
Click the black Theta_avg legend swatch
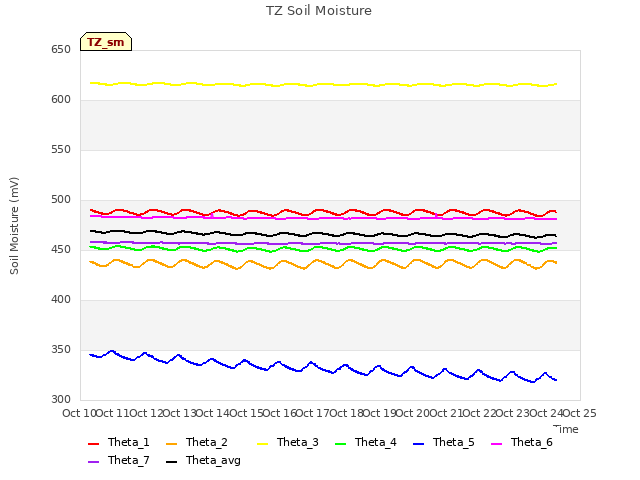[171, 462]
